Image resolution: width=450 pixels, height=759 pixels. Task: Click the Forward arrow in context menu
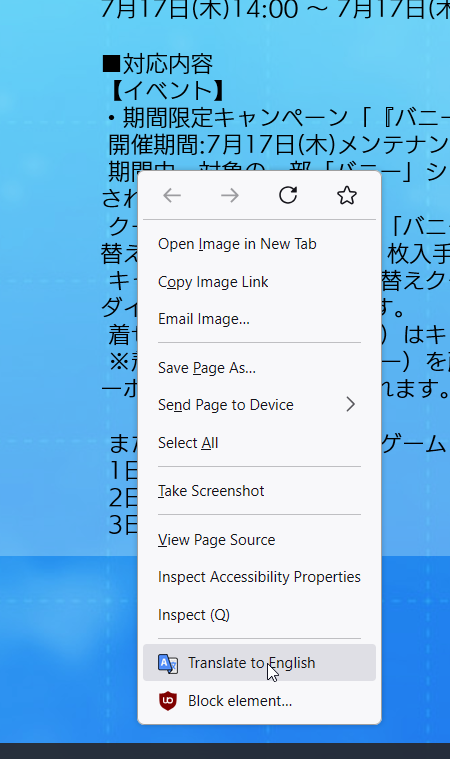[230, 196]
